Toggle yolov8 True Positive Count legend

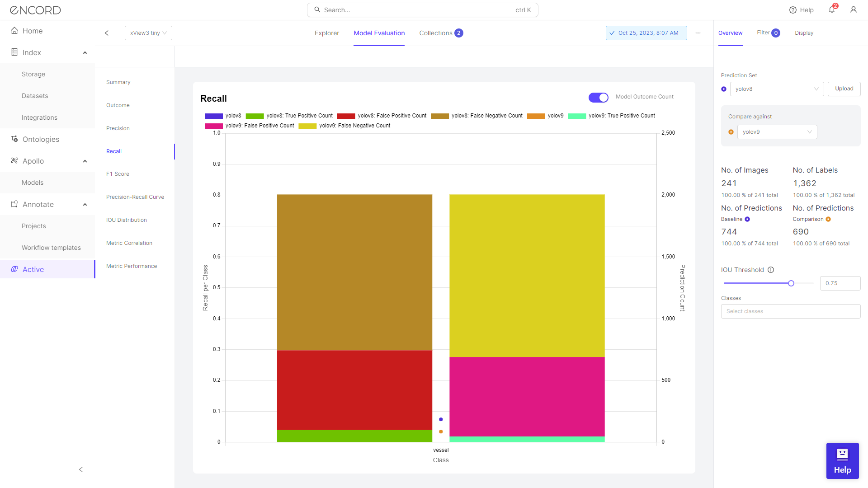coord(289,116)
